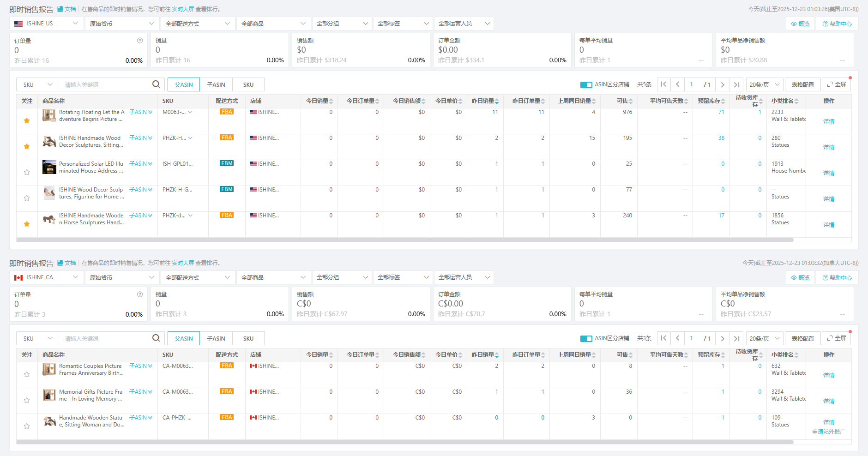
Task: Click horizontal scrollbar under the US table
Action: [x=405, y=240]
